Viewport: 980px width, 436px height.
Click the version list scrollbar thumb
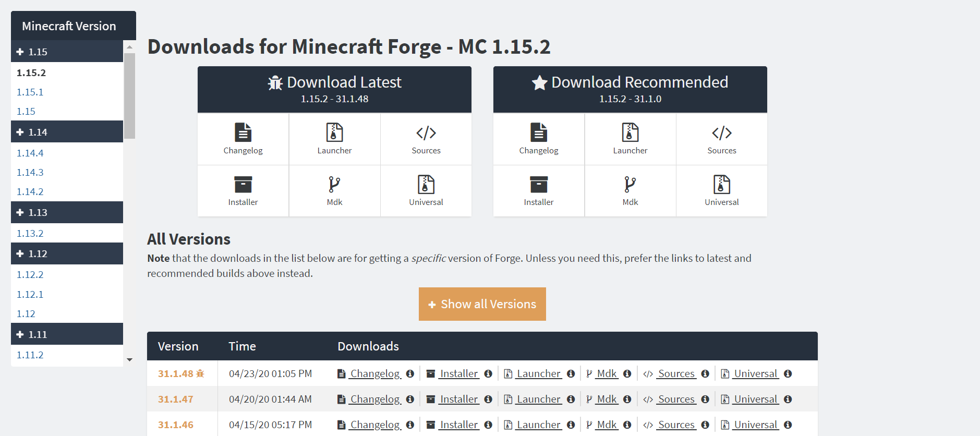[x=130, y=96]
